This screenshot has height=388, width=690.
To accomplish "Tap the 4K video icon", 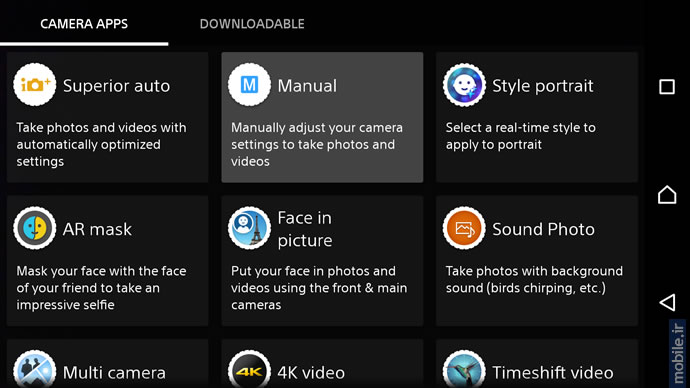I will (x=249, y=369).
